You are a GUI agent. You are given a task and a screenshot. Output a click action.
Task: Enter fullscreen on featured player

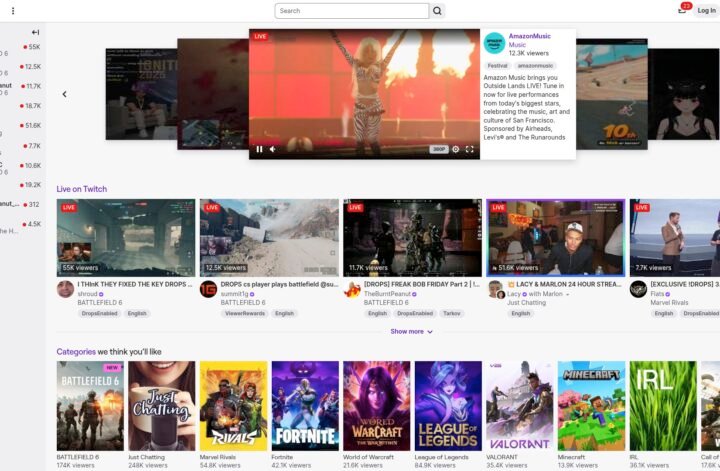469,149
